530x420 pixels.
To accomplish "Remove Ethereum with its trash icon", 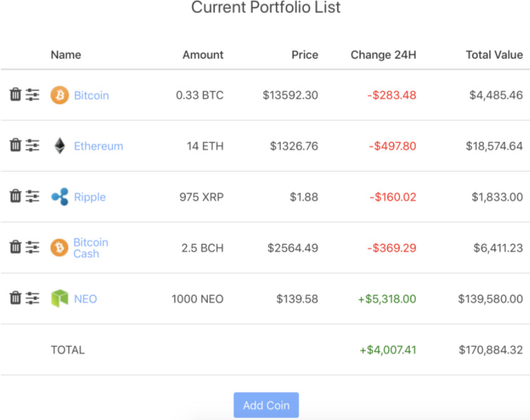I will pyautogui.click(x=15, y=145).
